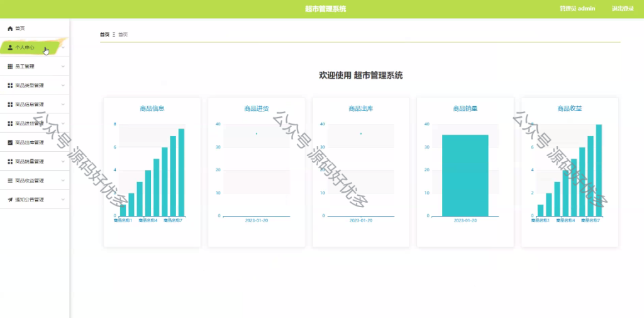Click the 超市管理系统 header title

[326, 9]
